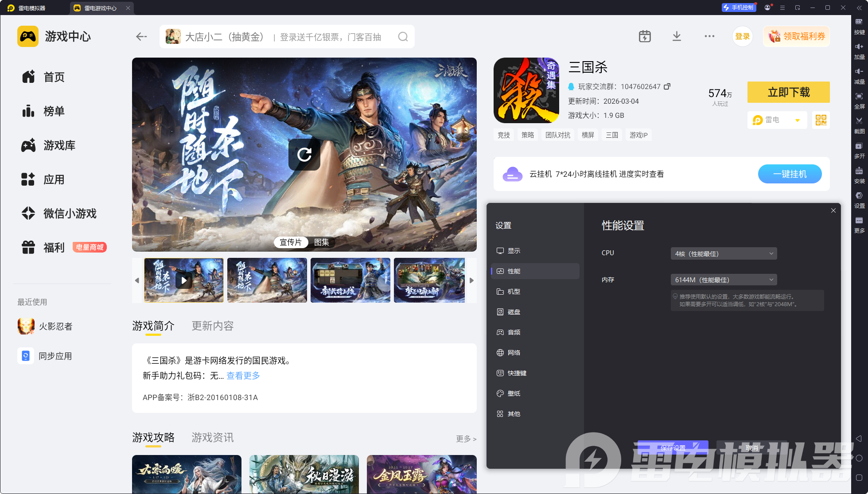Copy the player group number

point(667,86)
